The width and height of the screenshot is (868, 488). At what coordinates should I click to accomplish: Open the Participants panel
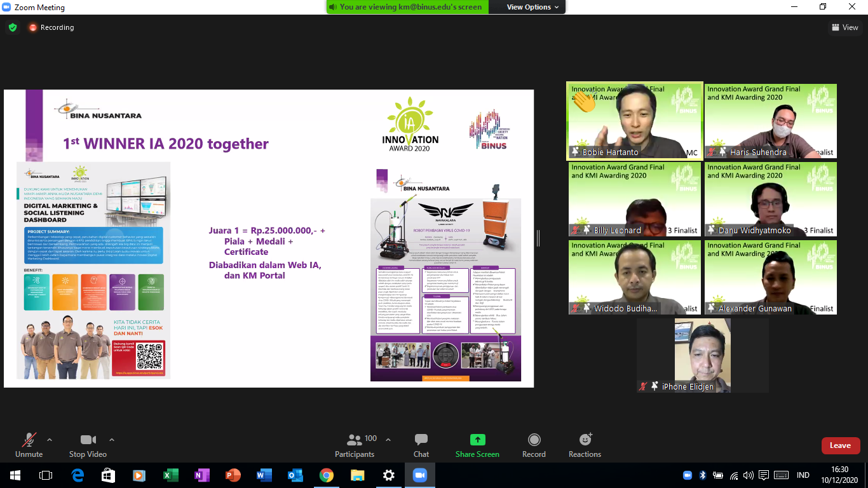355,445
